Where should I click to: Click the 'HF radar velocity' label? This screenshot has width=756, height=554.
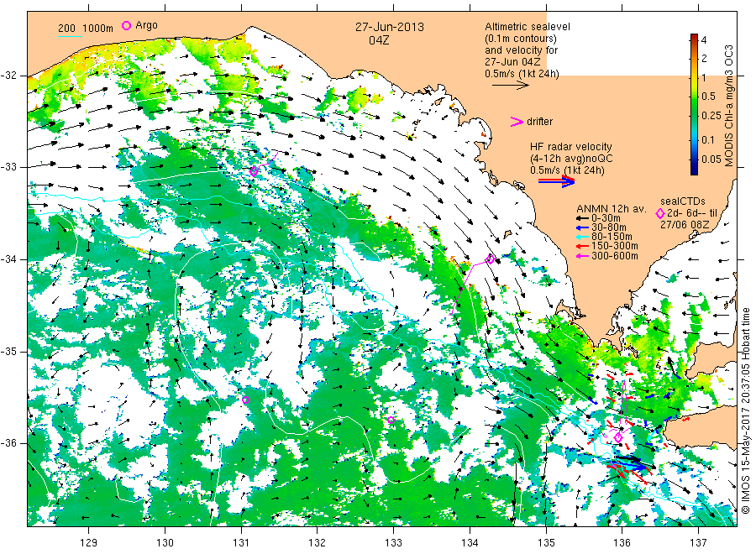point(571,147)
